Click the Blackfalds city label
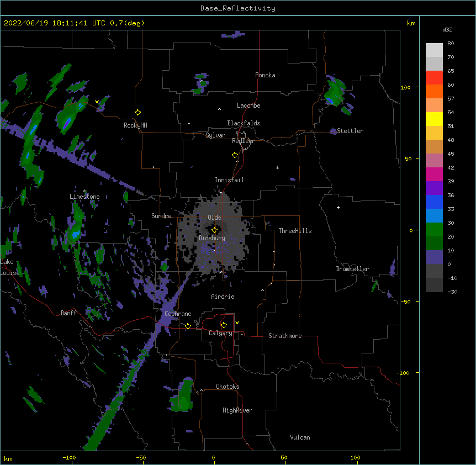The image size is (476, 465). [244, 123]
